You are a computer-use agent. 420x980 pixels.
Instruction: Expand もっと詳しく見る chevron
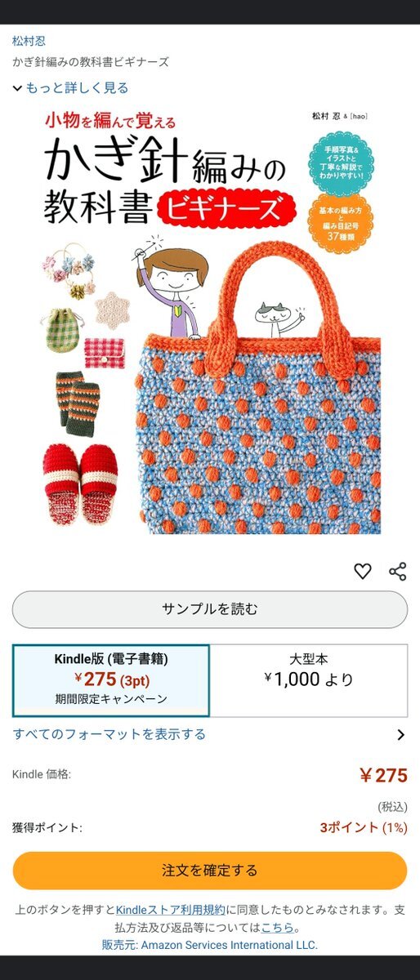point(17,87)
